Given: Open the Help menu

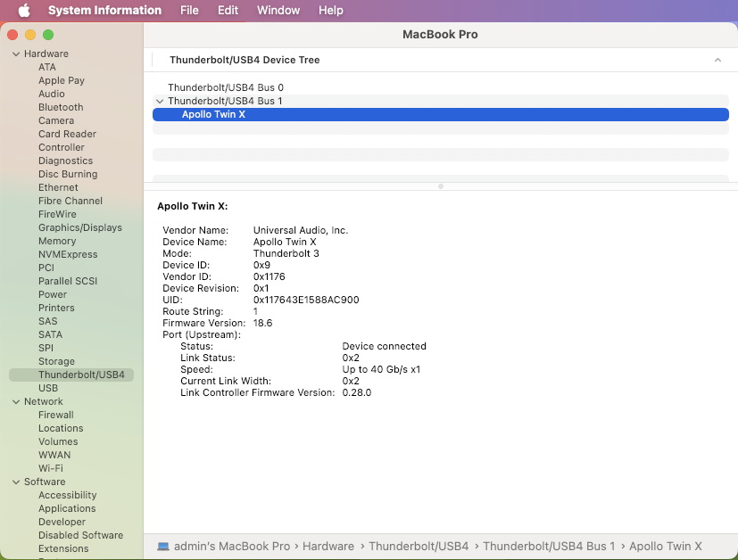Looking at the screenshot, I should [x=330, y=11].
